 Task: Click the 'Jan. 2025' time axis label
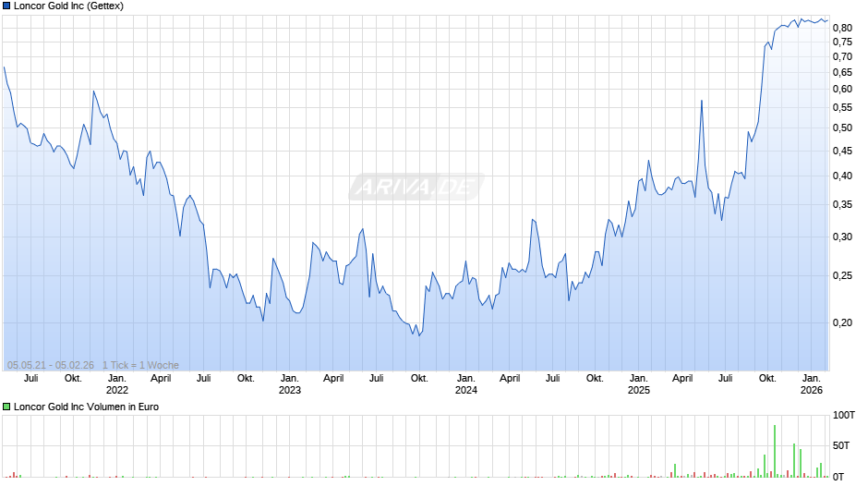click(x=639, y=384)
